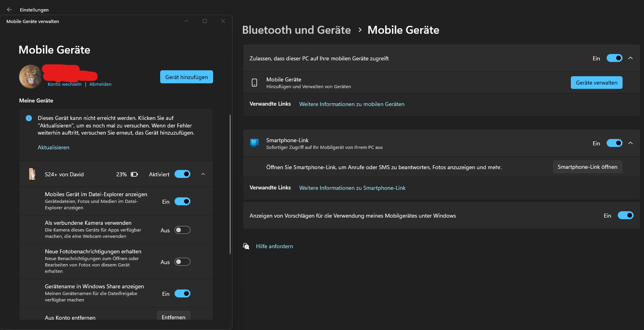Click Konto wechseln link
Image resolution: width=644 pixels, height=330 pixels.
[x=64, y=84]
